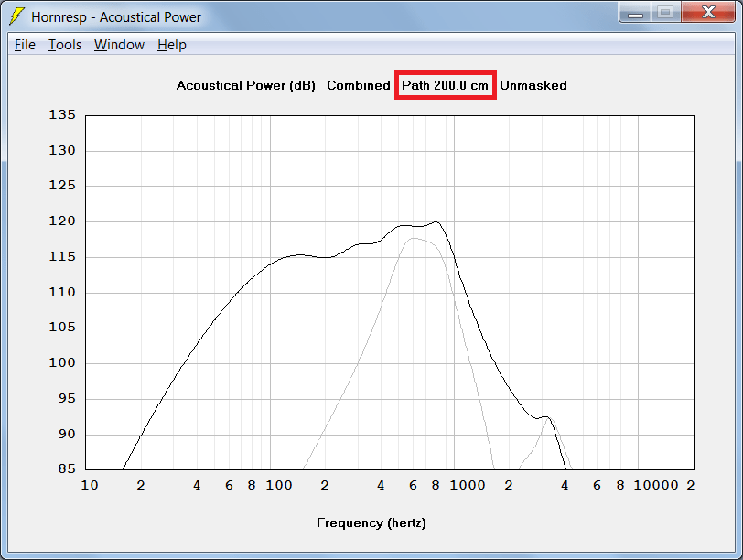Click the 10000 label on frequency axis
The height and width of the screenshot is (560, 743).
[656, 486]
